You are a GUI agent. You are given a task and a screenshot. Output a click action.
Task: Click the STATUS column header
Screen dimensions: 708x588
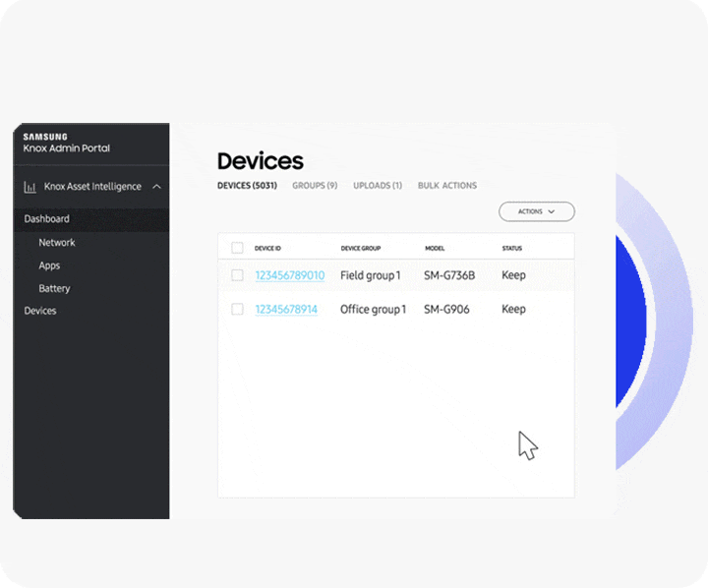(512, 249)
